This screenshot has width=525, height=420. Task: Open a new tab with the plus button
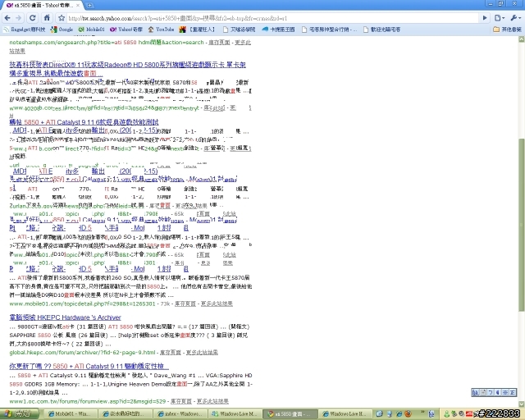point(89,6)
